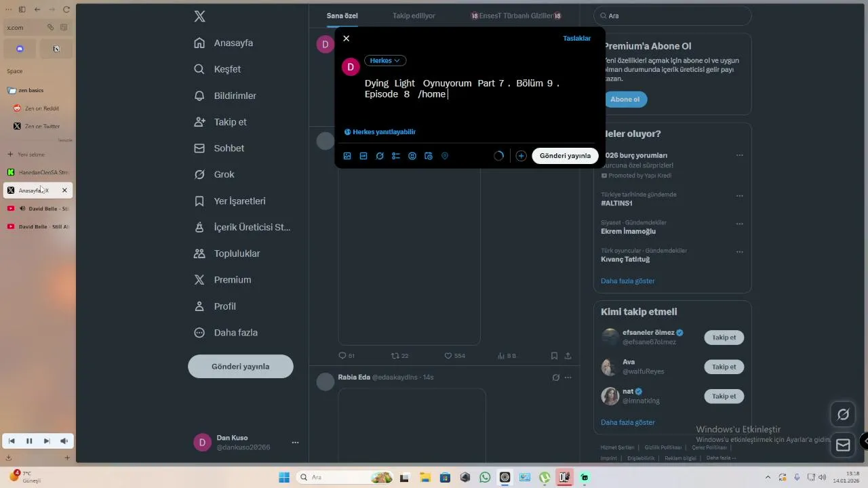Switch to Sana özel tab
Screen dimensions: 868x488
pyautogui.click(x=342, y=16)
